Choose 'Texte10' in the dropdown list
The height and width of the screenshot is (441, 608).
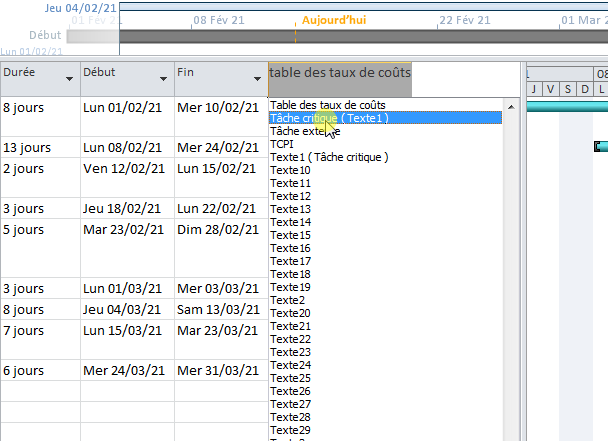click(290, 170)
